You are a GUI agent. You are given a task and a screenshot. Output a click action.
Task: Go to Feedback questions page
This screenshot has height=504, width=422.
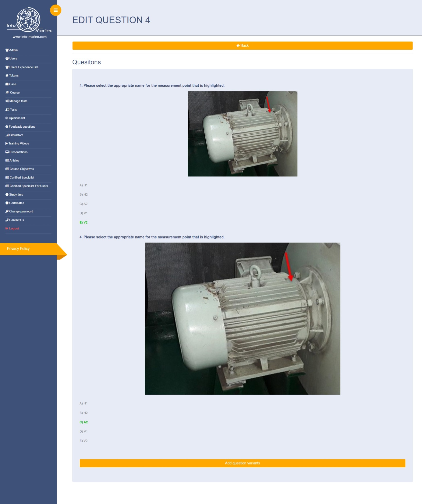coord(22,127)
